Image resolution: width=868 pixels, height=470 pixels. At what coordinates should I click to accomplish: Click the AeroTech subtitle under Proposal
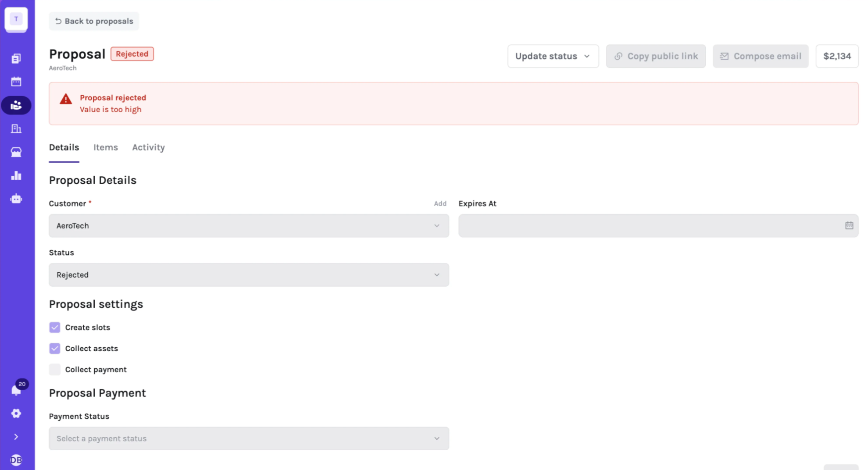[x=63, y=68]
